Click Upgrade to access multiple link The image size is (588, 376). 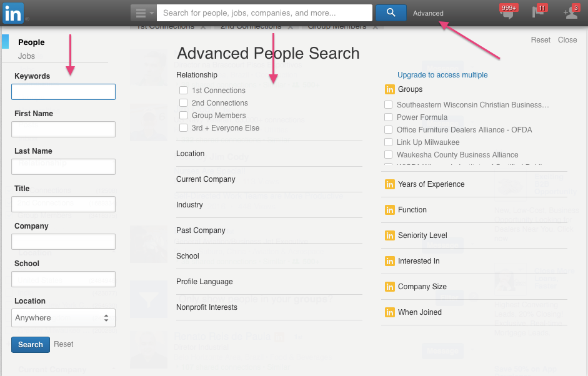point(442,75)
